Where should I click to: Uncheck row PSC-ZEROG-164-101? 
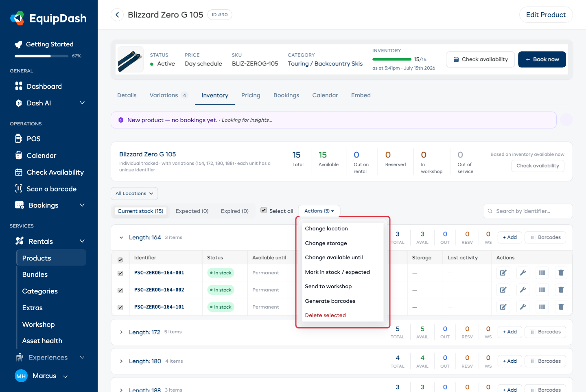(x=120, y=307)
